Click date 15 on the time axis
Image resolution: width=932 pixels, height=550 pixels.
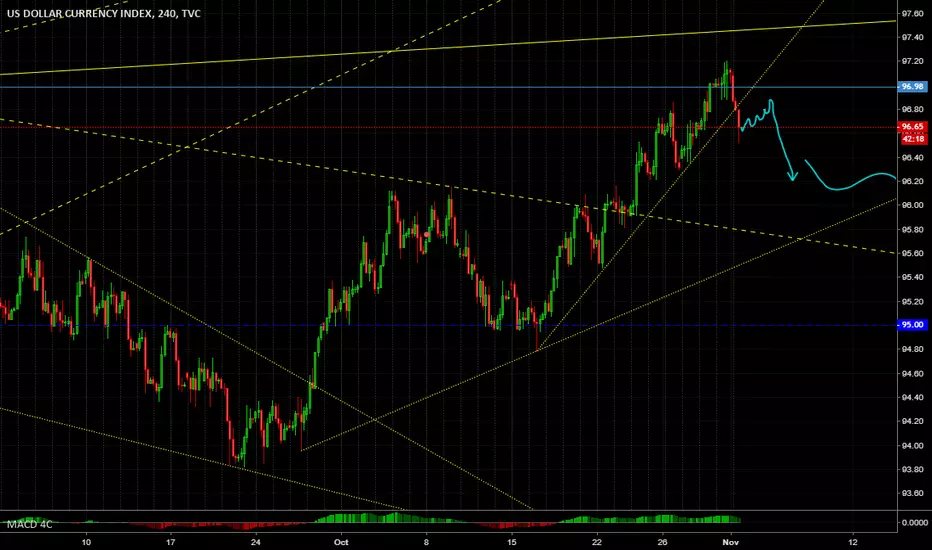511,542
